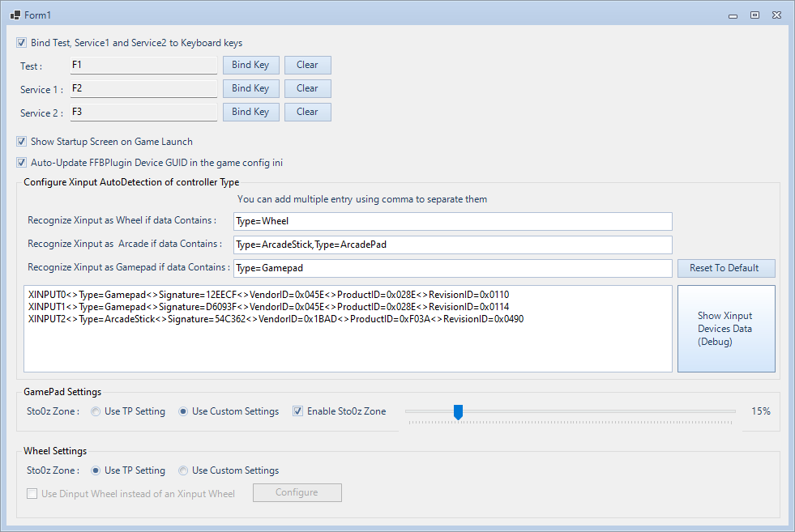Viewport: 795px width, 532px height.
Task: Click the Recognize Xinput as Arcade label
Action: tap(125, 244)
